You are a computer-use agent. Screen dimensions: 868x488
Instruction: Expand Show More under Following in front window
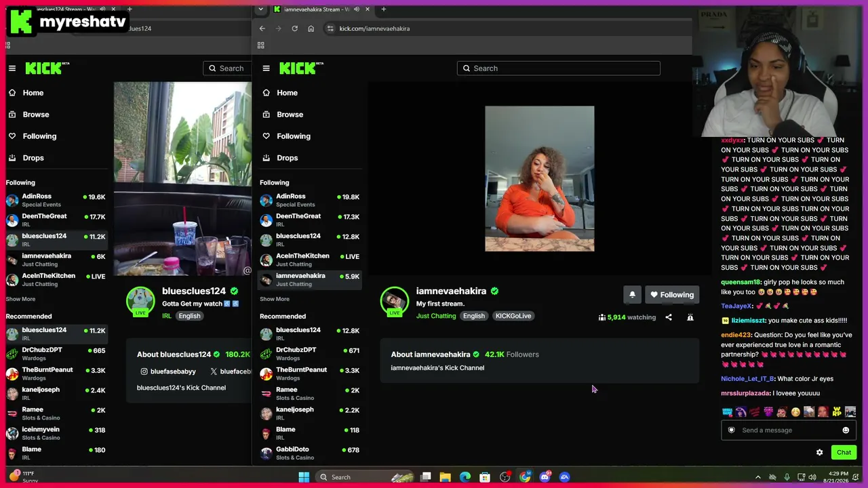coord(275,299)
